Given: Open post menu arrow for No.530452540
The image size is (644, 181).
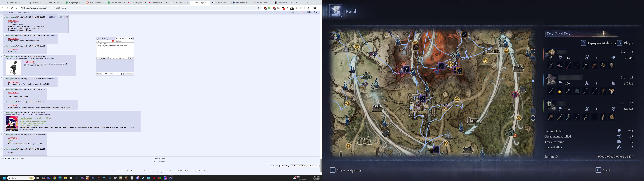Looking at the screenshot, I should pyautogui.click(x=46, y=17).
